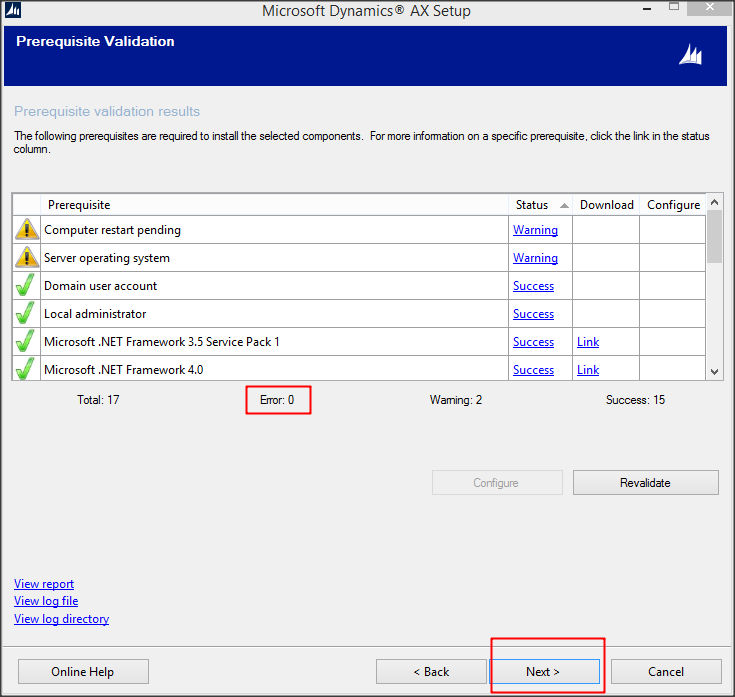Click the Configure column header
Viewport: 735px width, 697px height.
[x=673, y=205]
